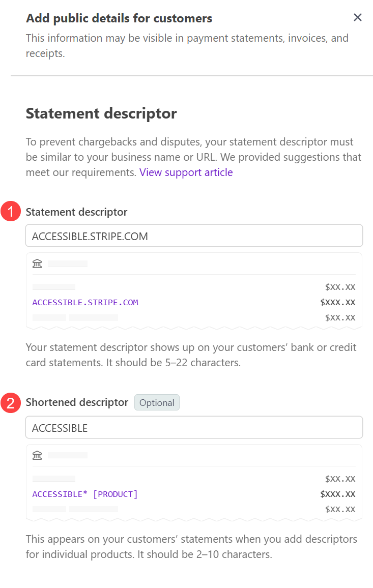
Task: Click the Optional badge
Action: (157, 403)
